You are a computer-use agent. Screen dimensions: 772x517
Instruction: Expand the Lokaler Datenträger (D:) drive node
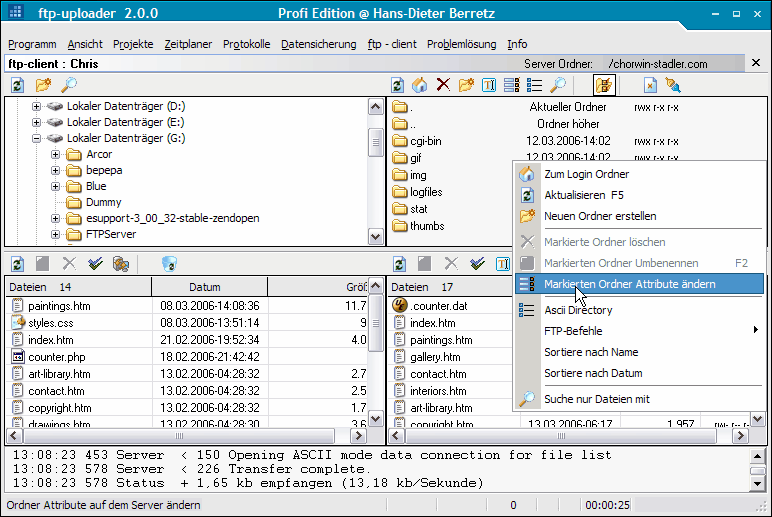coord(37,107)
